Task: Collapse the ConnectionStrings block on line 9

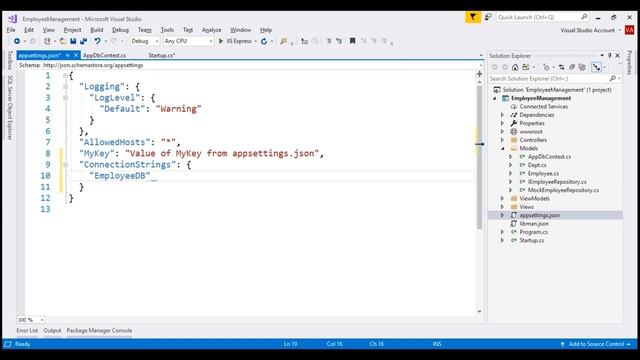Action: pos(65,164)
